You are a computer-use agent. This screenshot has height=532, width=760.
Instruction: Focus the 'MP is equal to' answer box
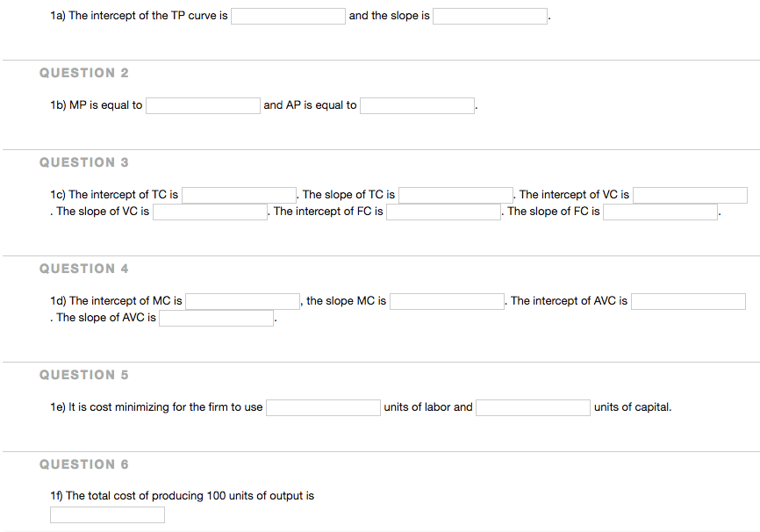[203, 106]
